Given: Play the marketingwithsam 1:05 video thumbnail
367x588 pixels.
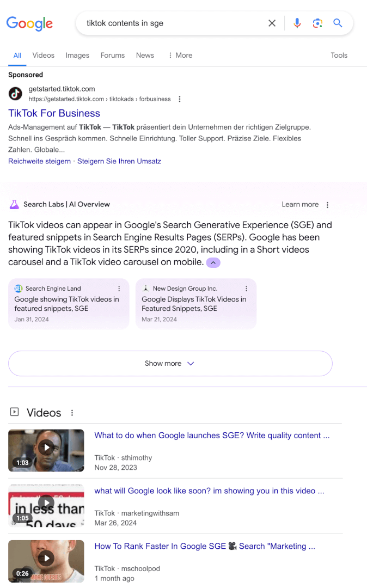Looking at the screenshot, I should (x=46, y=505).
